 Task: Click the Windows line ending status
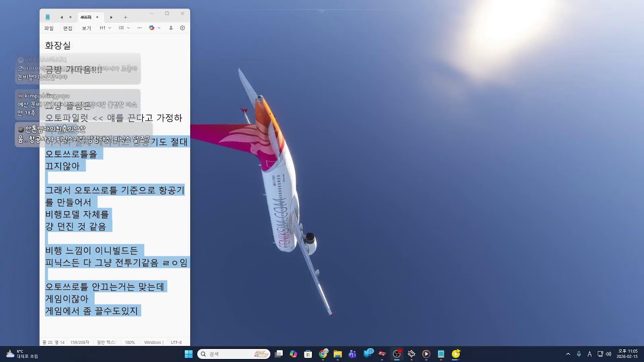click(x=154, y=342)
